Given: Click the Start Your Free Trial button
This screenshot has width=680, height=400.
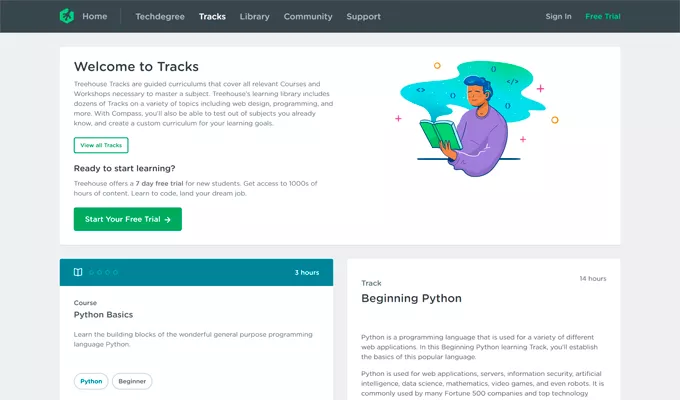Looking at the screenshot, I should click(x=128, y=219).
